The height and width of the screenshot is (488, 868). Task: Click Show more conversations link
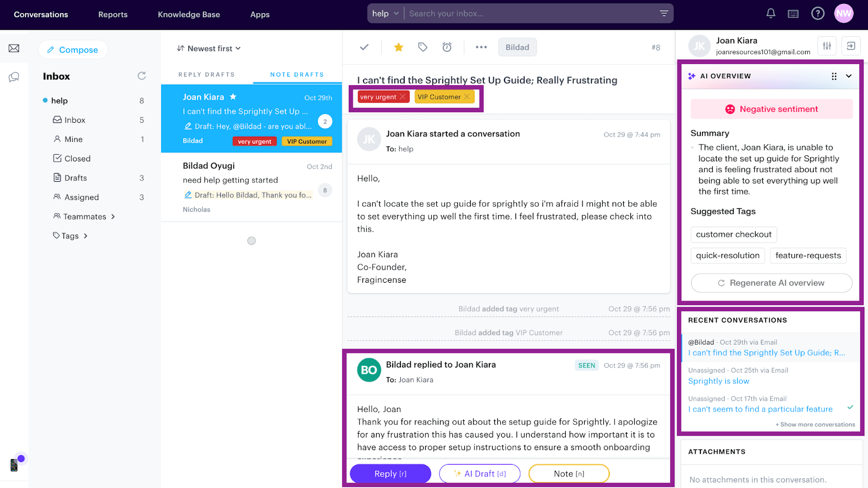815,424
